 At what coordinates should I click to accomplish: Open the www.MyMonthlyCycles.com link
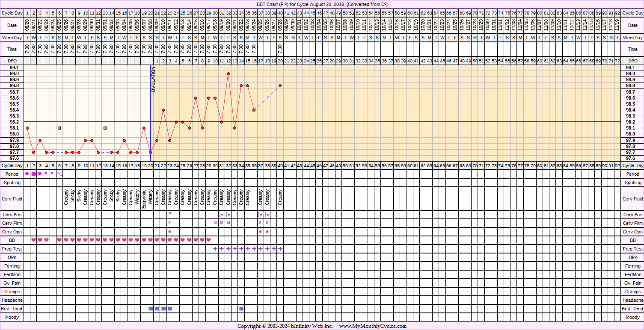click(373, 326)
